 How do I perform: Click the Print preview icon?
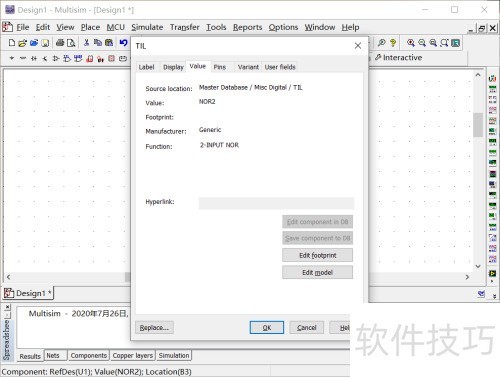(x=71, y=43)
